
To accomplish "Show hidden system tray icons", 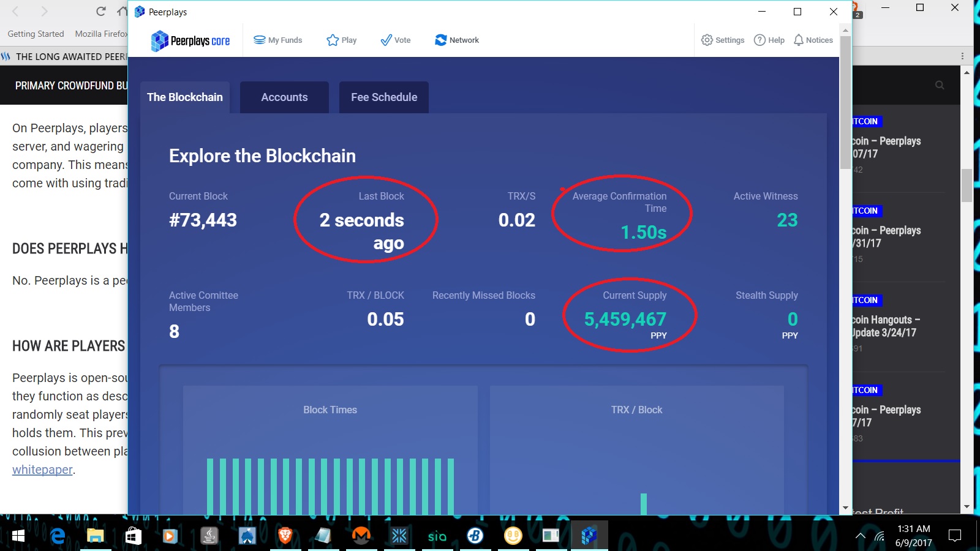I will pos(861,536).
